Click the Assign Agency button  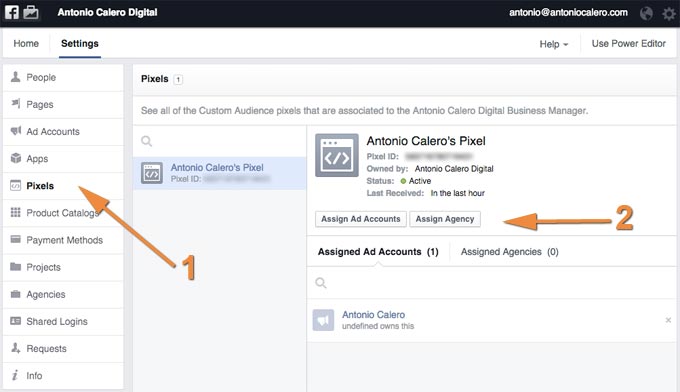[445, 219]
